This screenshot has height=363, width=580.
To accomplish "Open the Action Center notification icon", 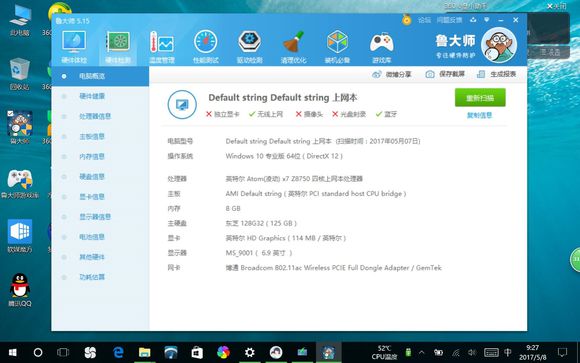I will tap(562, 352).
